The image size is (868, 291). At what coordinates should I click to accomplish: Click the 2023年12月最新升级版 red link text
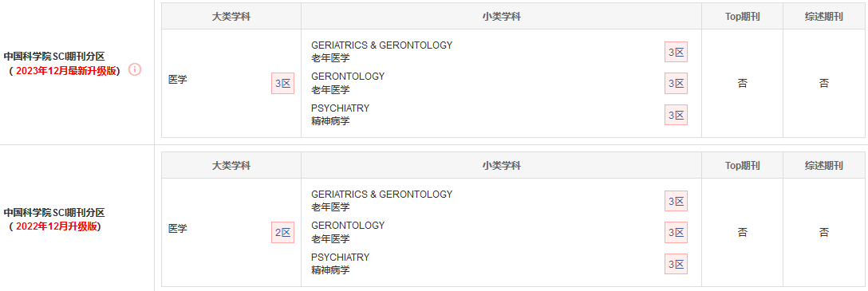(66, 71)
